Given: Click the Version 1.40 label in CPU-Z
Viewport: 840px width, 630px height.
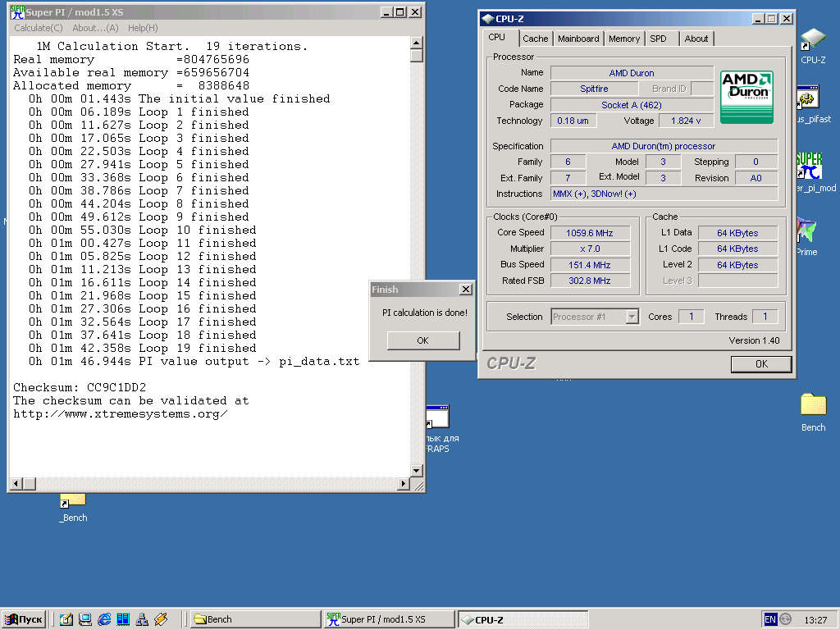Looking at the screenshot, I should (x=754, y=340).
